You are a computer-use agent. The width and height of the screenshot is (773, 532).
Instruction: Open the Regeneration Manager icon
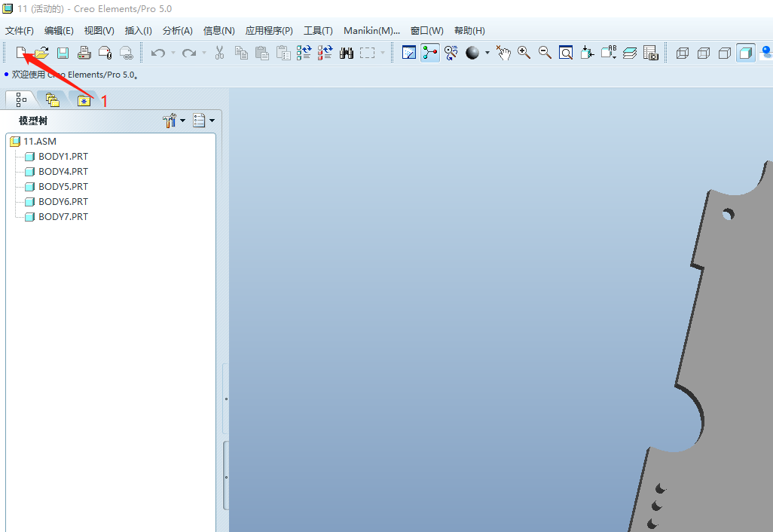coord(325,53)
